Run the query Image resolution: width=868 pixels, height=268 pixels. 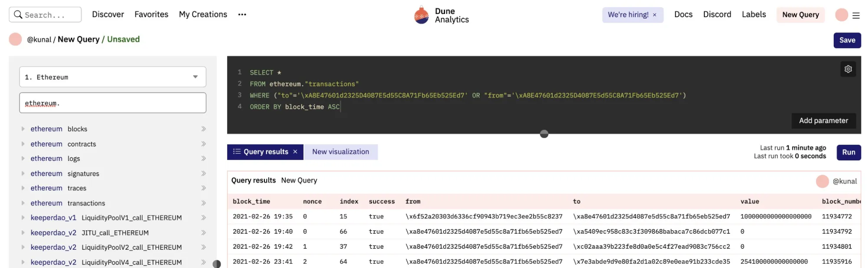click(848, 153)
